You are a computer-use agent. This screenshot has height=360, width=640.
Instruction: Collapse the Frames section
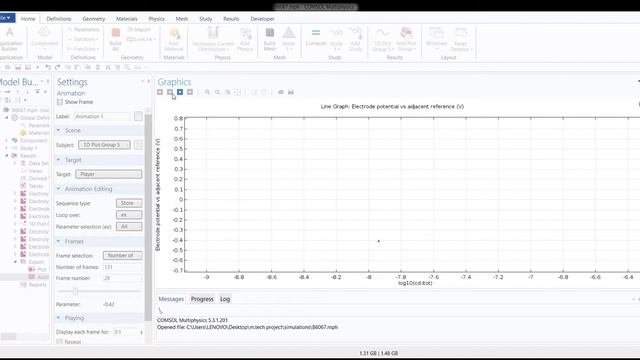click(x=59, y=241)
